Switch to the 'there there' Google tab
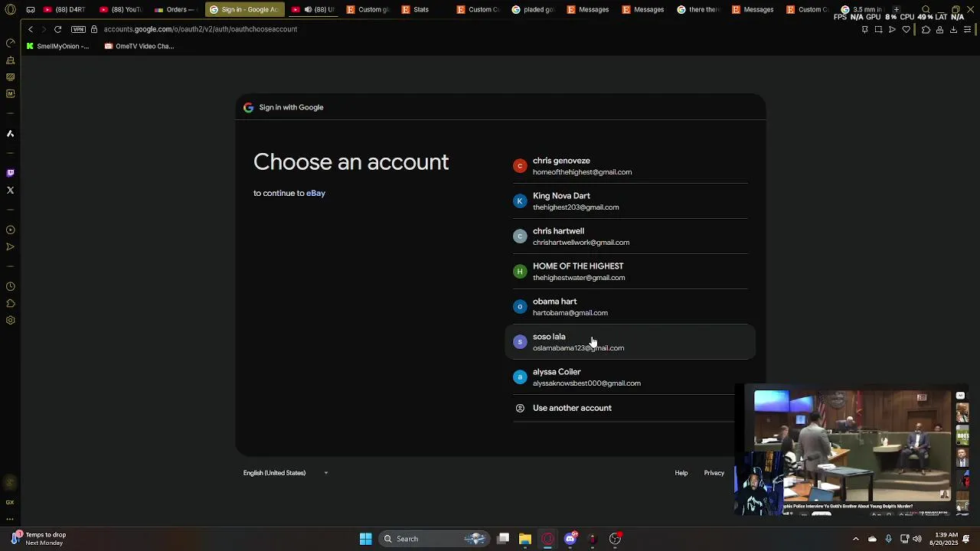980x551 pixels. (x=698, y=9)
